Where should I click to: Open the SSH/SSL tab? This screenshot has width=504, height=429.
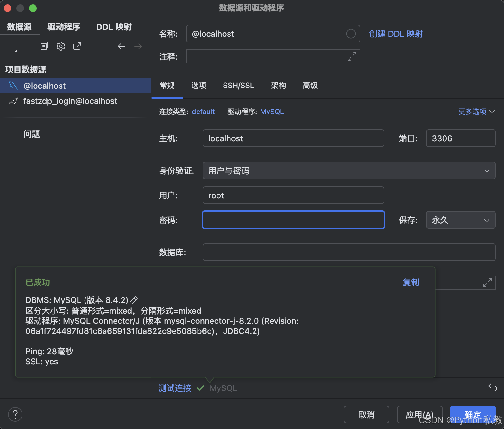238,86
